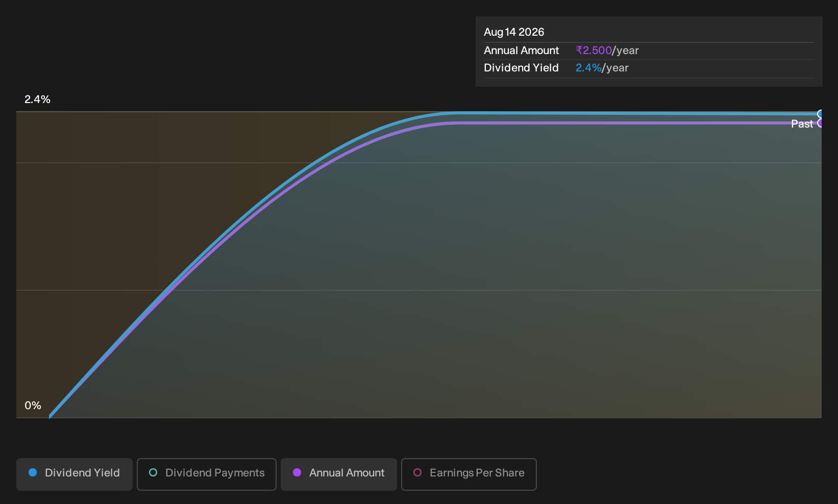Click the ₹2.500/year annual amount value
Viewport: 838px width, 504px height.
[x=607, y=51]
